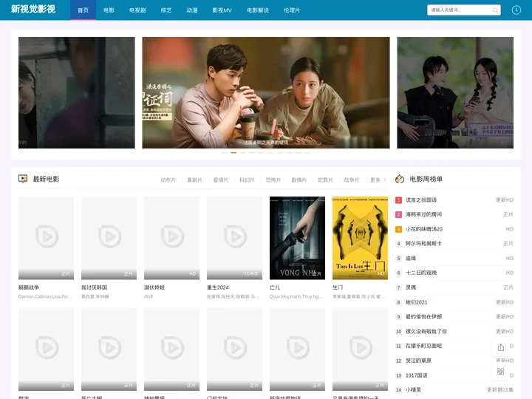Open the 电影解说 nav tab
Viewport: 532px width, 399px height.
(x=258, y=10)
